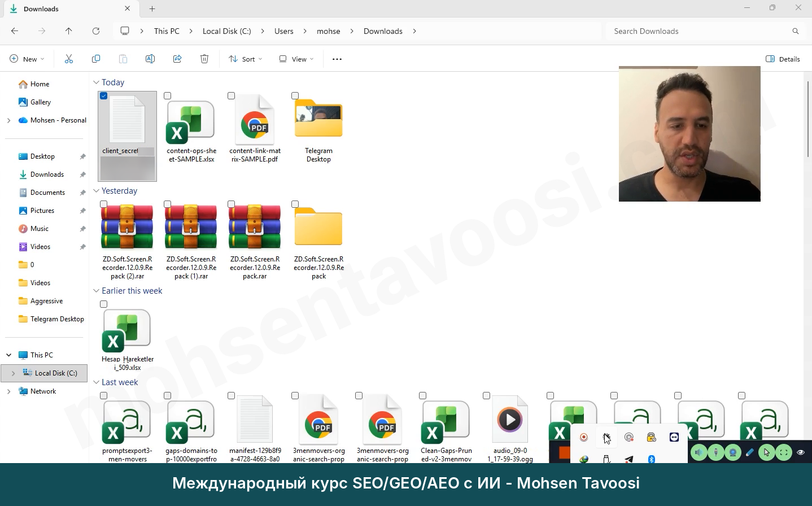Click the Safely Remove Hardware USB icon
The height and width of the screenshot is (506, 812).
coord(606,459)
